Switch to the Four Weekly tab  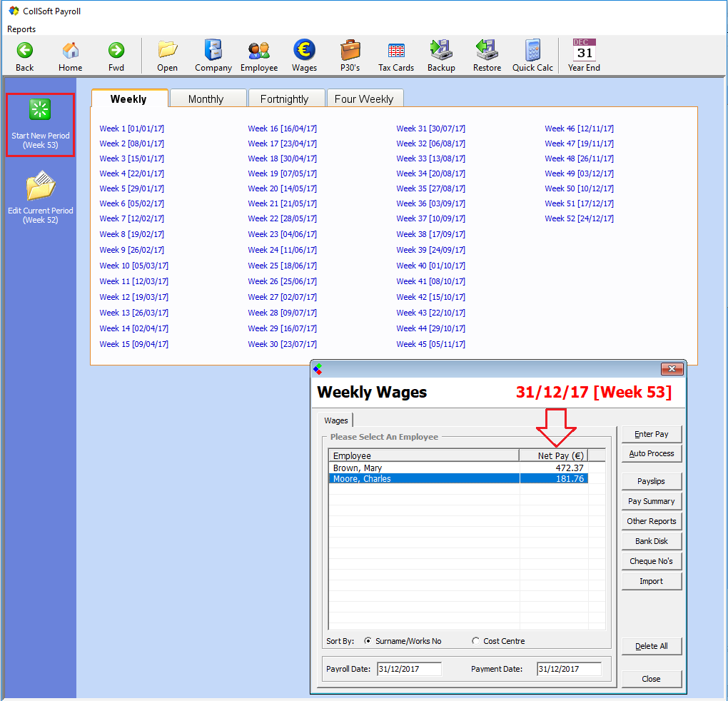click(x=364, y=99)
